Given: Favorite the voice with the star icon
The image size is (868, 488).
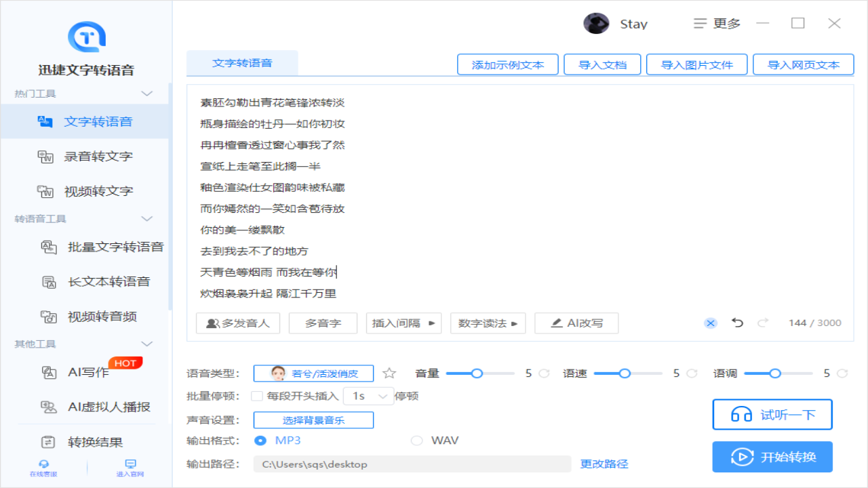Looking at the screenshot, I should tap(389, 373).
